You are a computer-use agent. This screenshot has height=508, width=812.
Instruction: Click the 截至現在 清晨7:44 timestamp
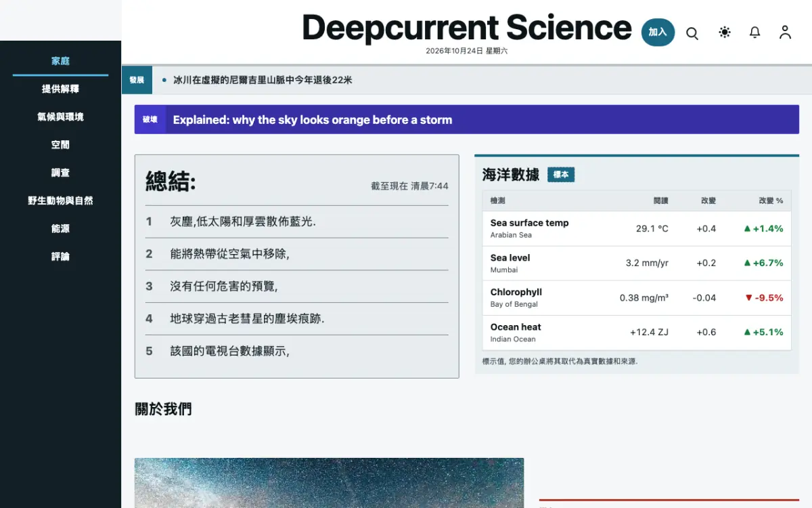[409, 186]
